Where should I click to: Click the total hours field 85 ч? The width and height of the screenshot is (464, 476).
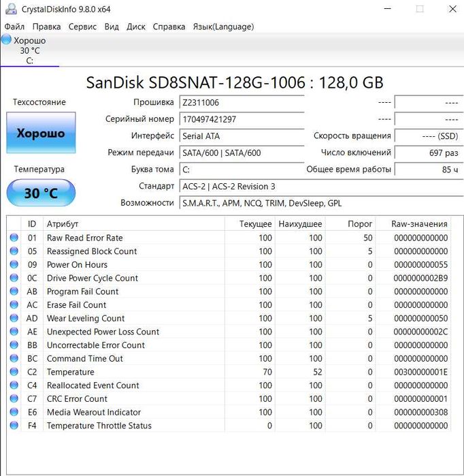(429, 170)
